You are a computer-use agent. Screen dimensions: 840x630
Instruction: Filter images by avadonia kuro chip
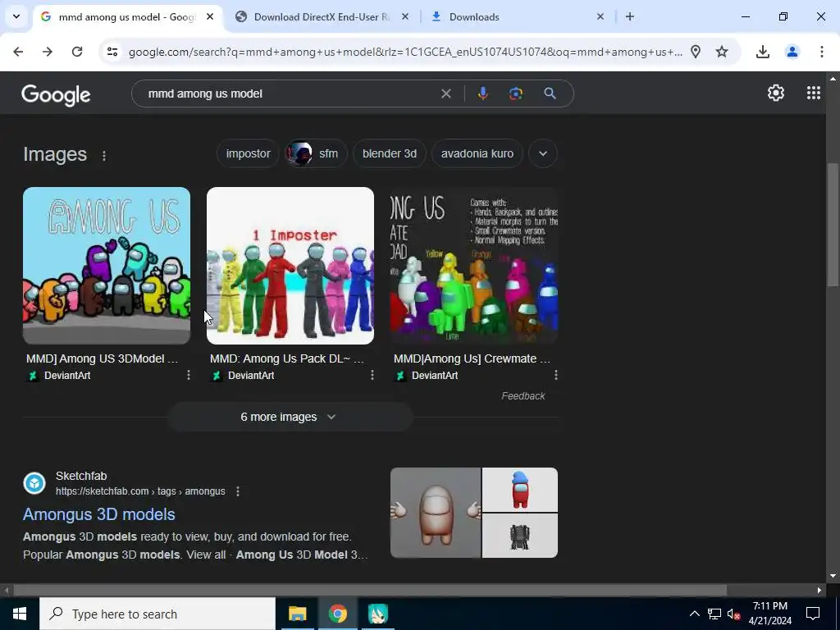(477, 153)
